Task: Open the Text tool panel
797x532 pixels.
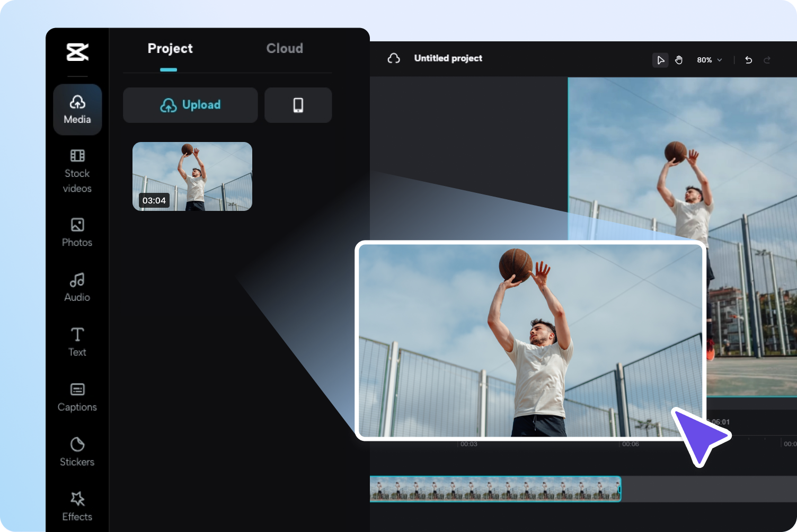Action: (77, 342)
